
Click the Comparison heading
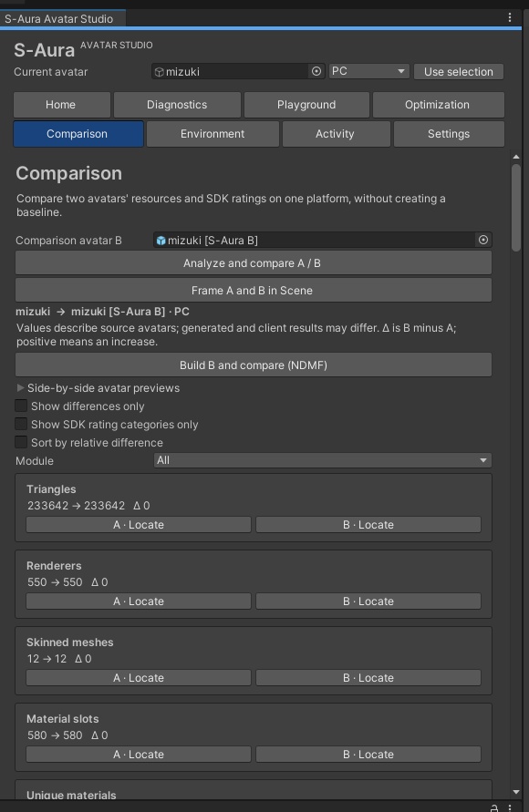pos(69,173)
